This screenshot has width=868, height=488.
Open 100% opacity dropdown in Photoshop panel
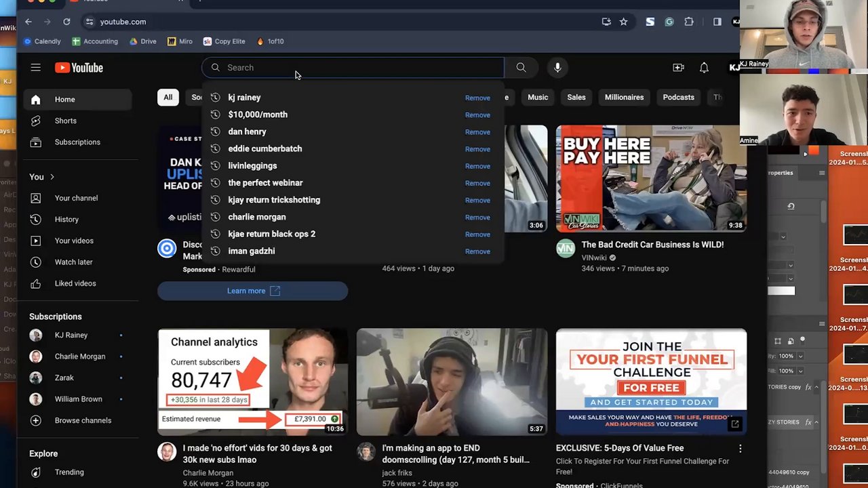pos(800,356)
